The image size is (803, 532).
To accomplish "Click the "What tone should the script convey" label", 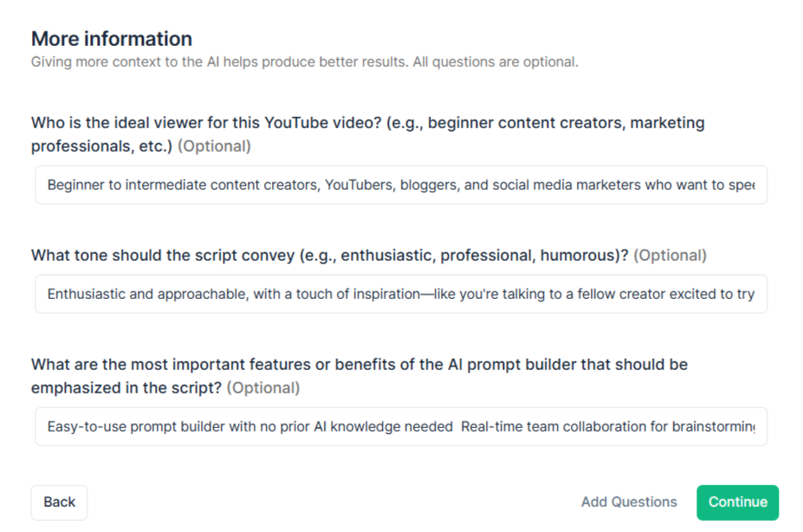I will pos(369,255).
